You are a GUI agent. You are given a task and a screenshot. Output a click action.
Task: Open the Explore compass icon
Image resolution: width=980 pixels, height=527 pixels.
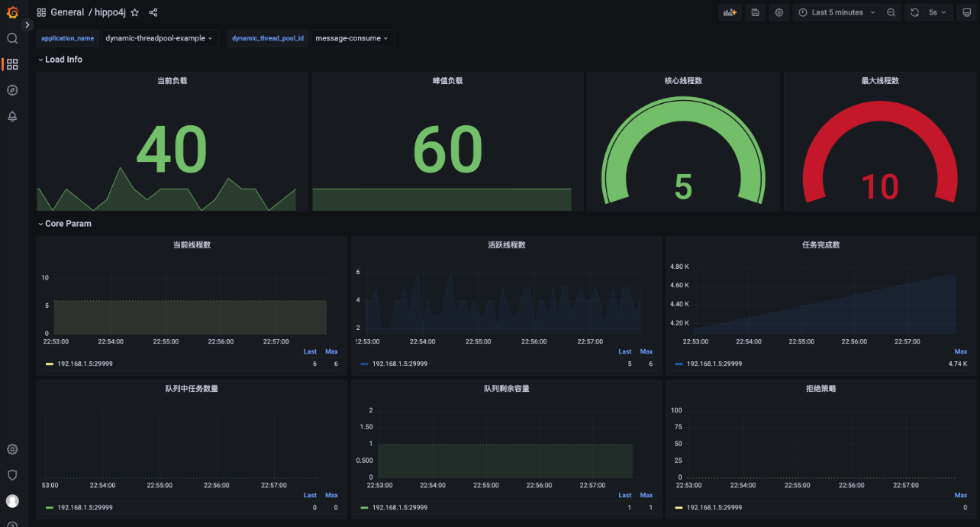click(x=12, y=90)
